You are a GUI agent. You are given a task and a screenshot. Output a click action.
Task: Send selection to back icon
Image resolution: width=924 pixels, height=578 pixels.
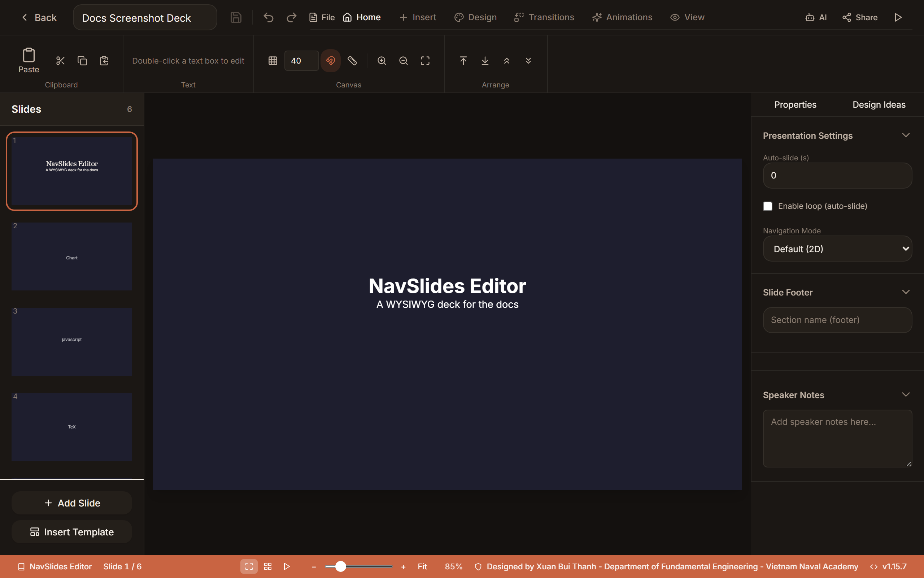point(485,61)
